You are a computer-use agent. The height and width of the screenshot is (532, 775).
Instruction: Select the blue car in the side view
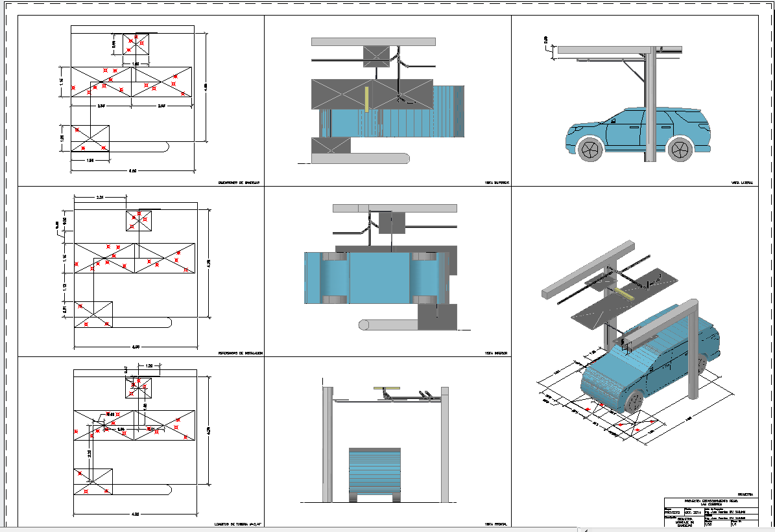click(x=639, y=133)
